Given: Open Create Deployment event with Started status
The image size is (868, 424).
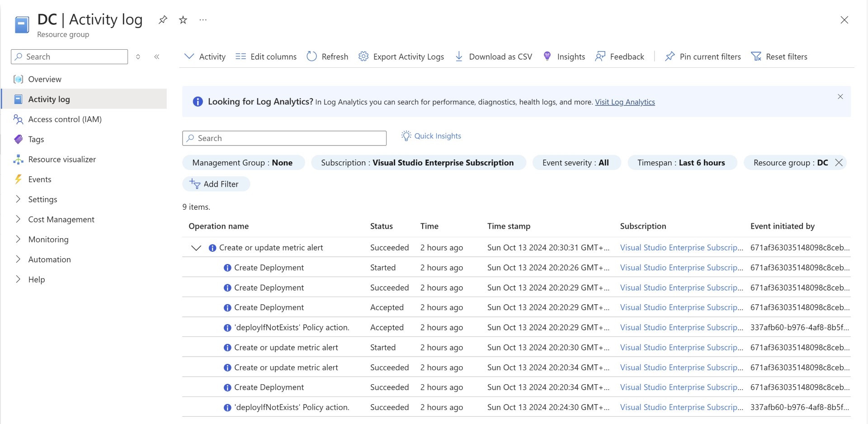Looking at the screenshot, I should (x=269, y=268).
